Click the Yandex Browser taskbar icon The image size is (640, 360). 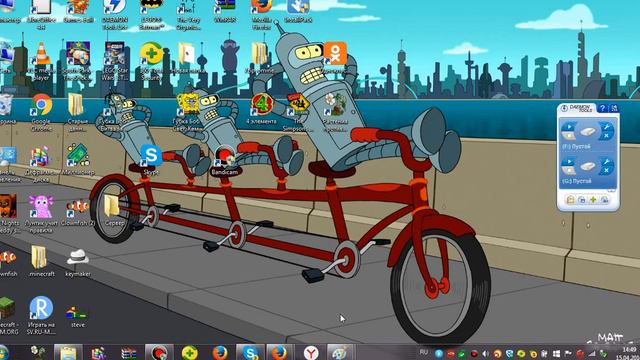pos(311,352)
